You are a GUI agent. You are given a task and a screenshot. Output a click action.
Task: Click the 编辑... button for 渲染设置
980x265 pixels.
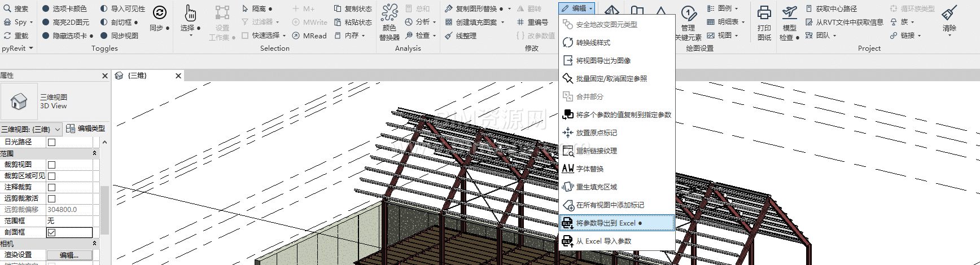coord(69,255)
